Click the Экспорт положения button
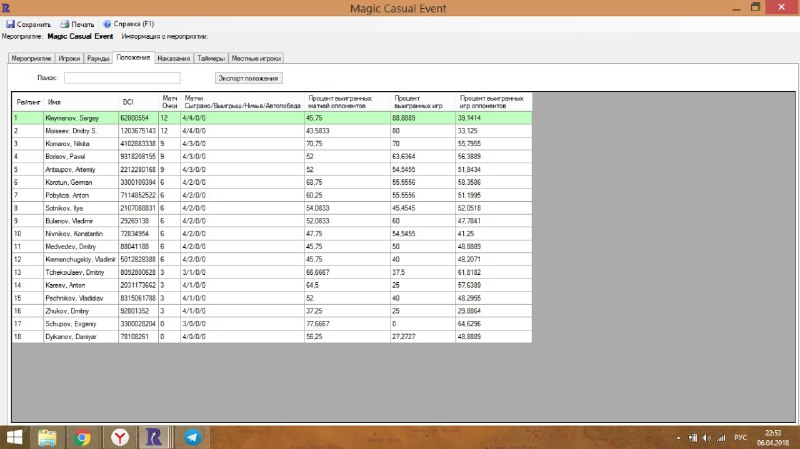This screenshot has width=800, height=449. point(250,77)
